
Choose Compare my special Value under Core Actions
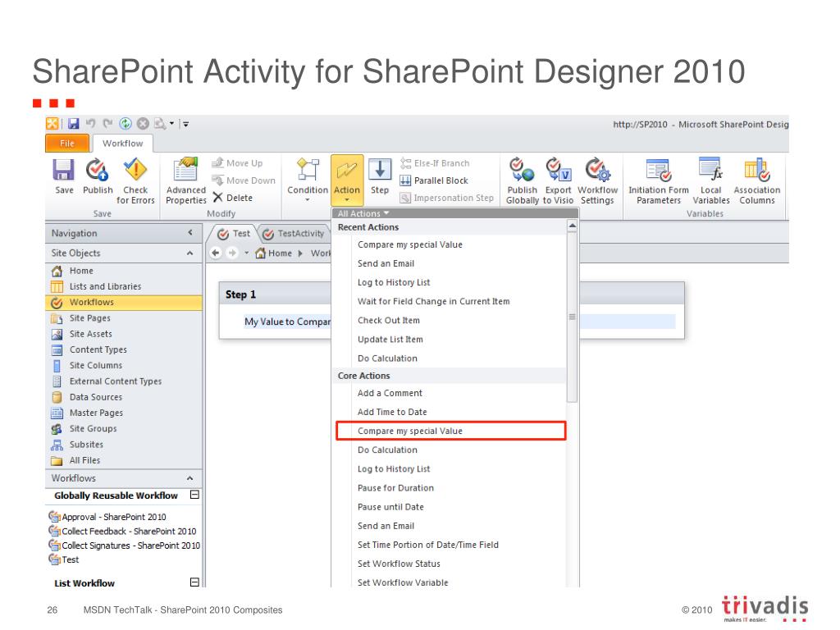450,431
